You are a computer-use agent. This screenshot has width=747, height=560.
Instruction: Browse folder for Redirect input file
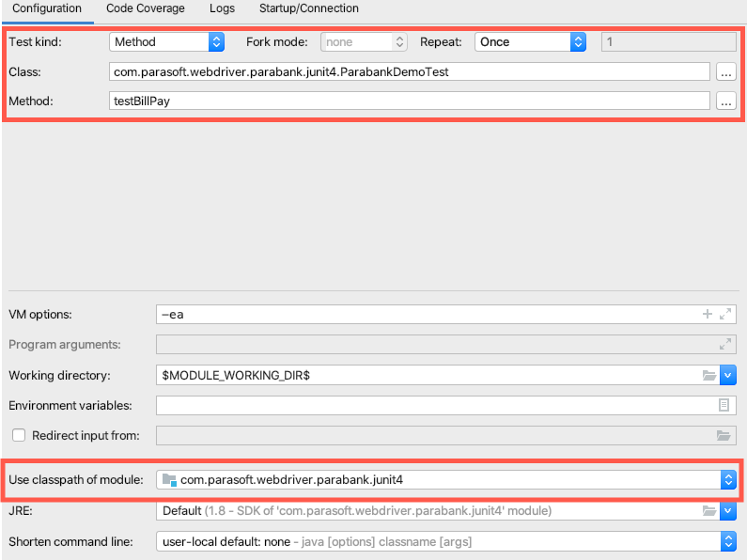click(x=724, y=435)
